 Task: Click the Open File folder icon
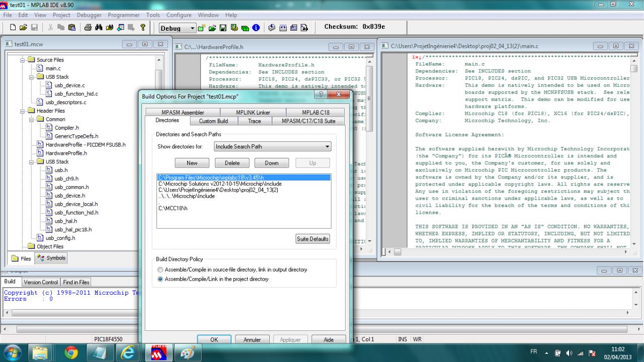click(x=24, y=28)
